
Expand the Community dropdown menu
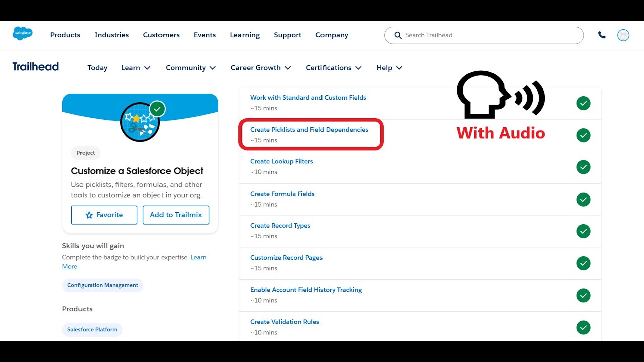(191, 68)
